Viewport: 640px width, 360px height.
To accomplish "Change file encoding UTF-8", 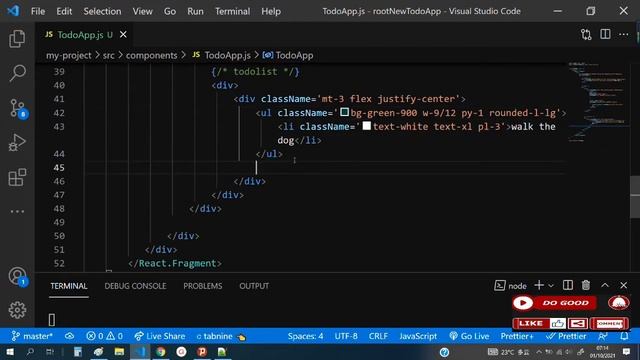I will [346, 336].
